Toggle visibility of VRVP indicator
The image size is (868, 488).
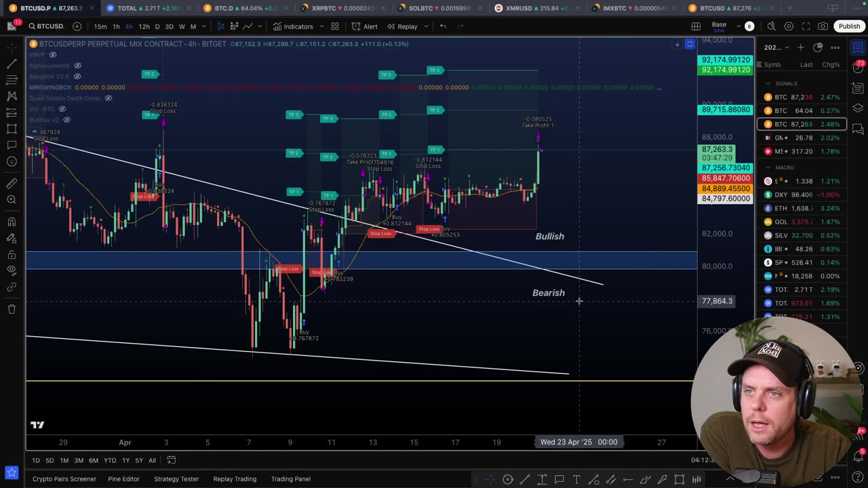[x=53, y=55]
